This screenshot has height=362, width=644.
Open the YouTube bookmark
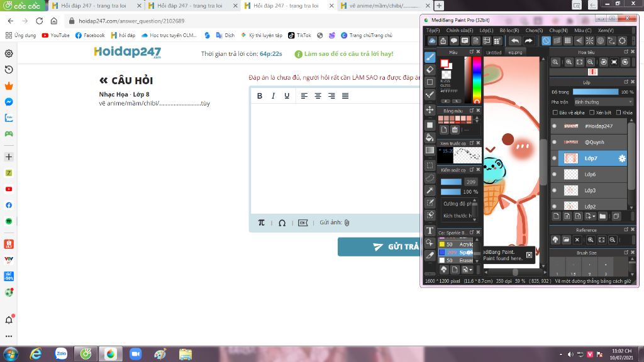(x=55, y=35)
